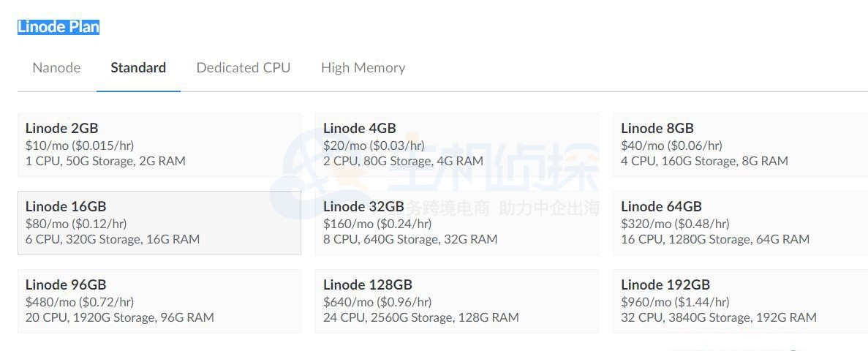Switch to the High Memory tab
Viewport: 868px width, 351px height.
coord(363,68)
